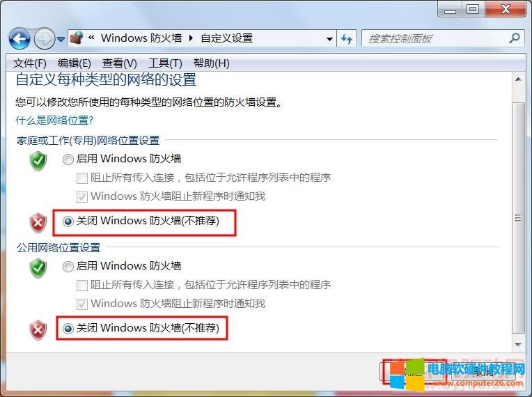Select 启用 Windows 防火墙 for public network
This screenshot has height=397, width=532.
(x=68, y=267)
